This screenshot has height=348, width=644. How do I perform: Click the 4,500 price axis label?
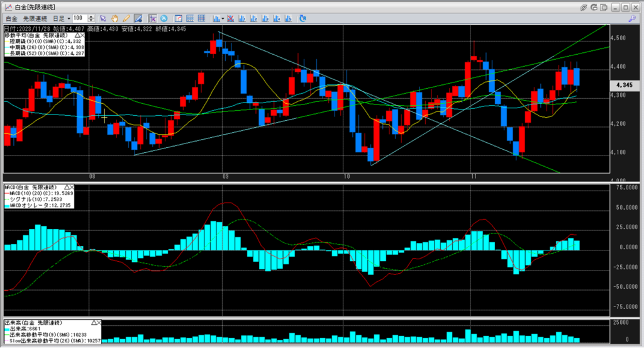[x=618, y=38]
